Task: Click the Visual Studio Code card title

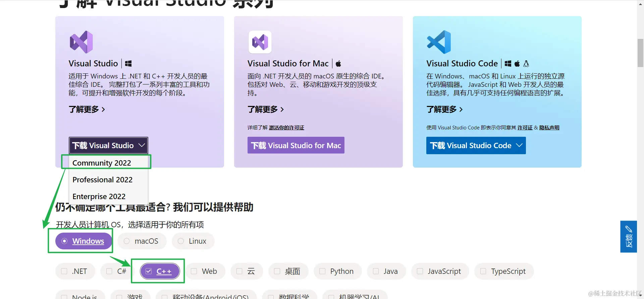Action: [x=462, y=63]
